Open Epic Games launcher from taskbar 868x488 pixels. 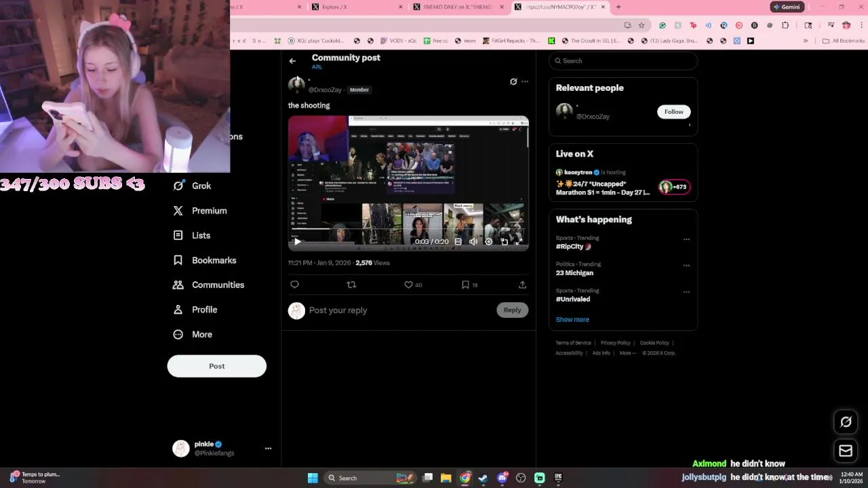(x=558, y=478)
